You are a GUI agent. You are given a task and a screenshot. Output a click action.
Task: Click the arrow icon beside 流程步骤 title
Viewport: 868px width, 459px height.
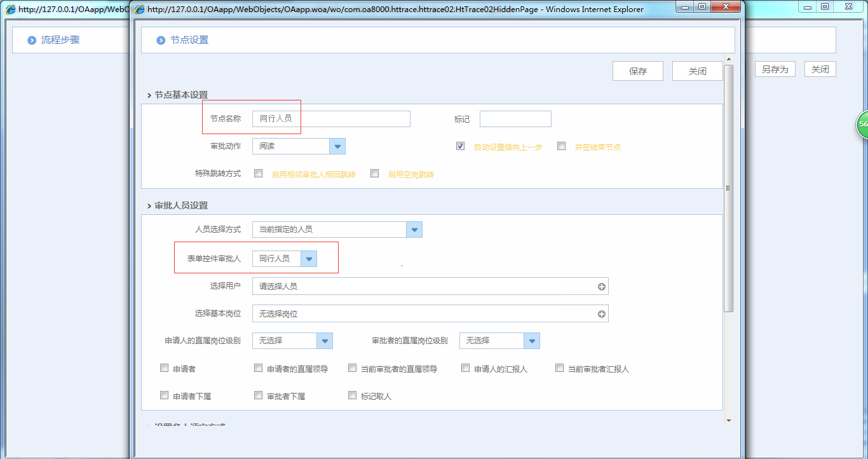click(32, 40)
